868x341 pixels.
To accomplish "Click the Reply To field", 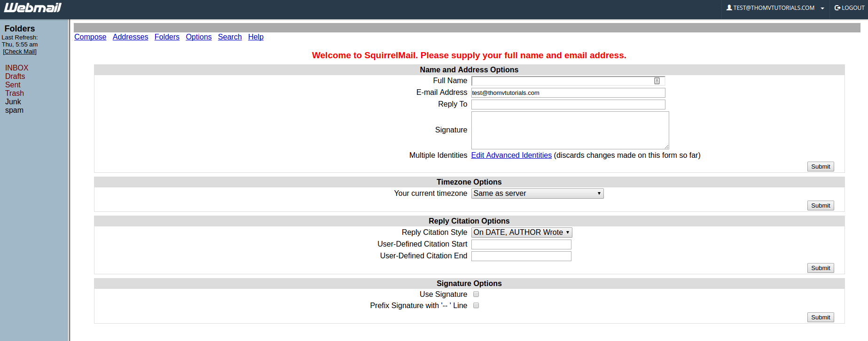I will [568, 104].
